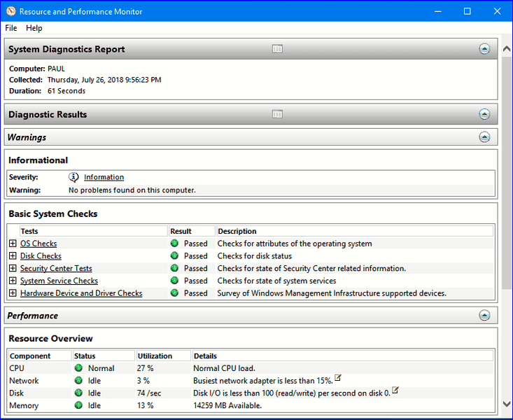The height and width of the screenshot is (420, 513).
Task: Open the Information severity link
Action: click(x=104, y=177)
